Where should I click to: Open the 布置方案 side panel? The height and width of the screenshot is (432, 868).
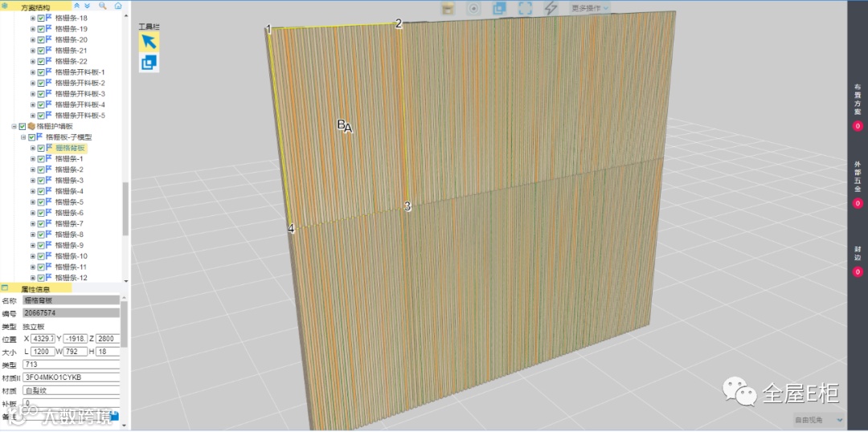coord(858,99)
